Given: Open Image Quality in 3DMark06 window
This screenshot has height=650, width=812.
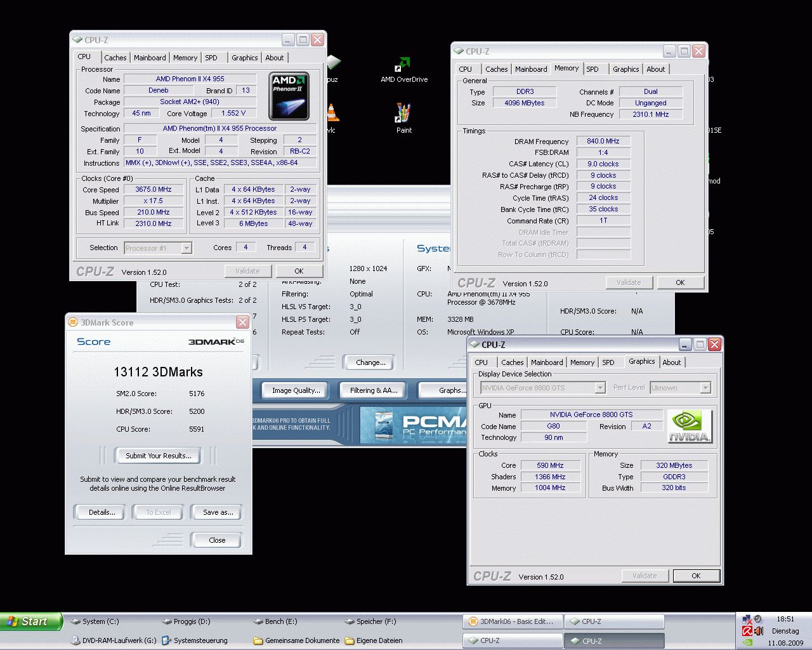Looking at the screenshot, I should pos(296,390).
